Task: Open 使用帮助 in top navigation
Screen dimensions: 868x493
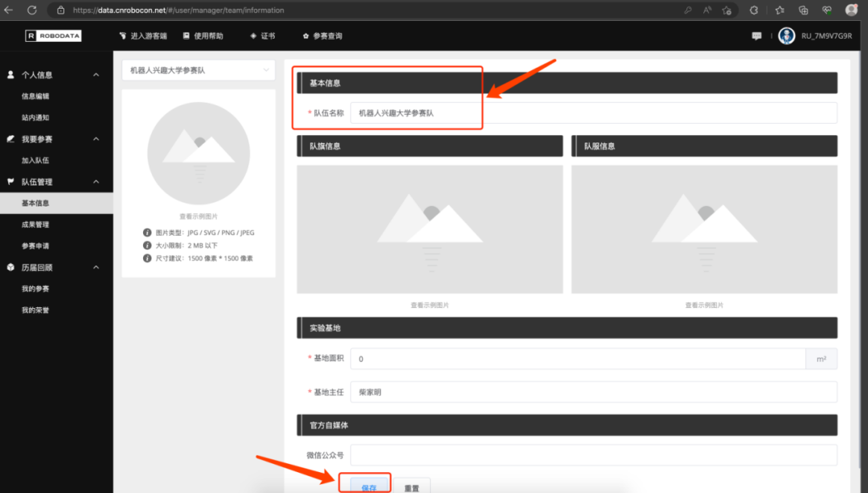Action: point(203,36)
